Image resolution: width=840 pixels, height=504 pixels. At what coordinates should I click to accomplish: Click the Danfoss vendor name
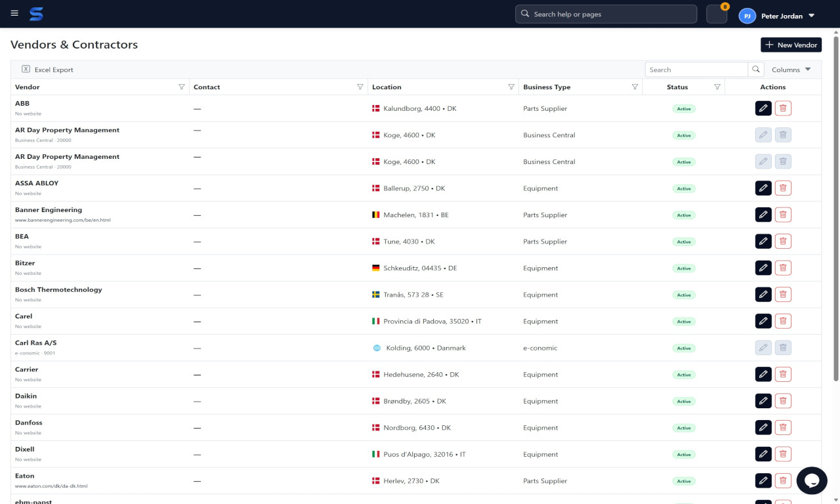29,423
